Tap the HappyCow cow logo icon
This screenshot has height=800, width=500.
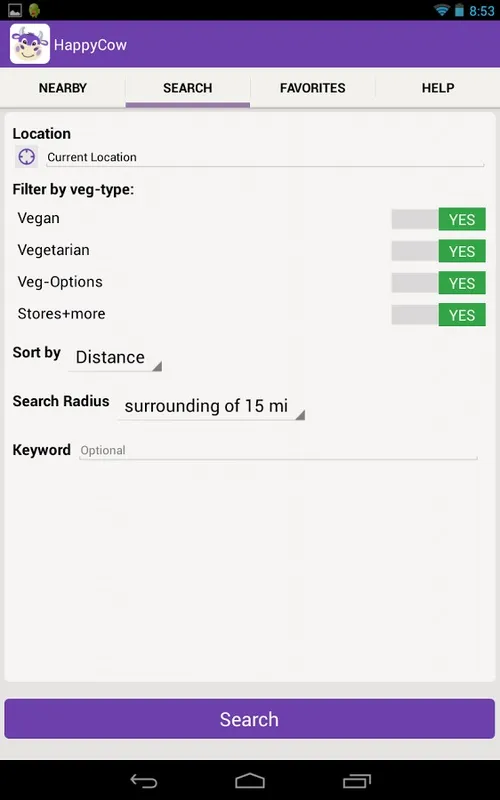click(30, 44)
